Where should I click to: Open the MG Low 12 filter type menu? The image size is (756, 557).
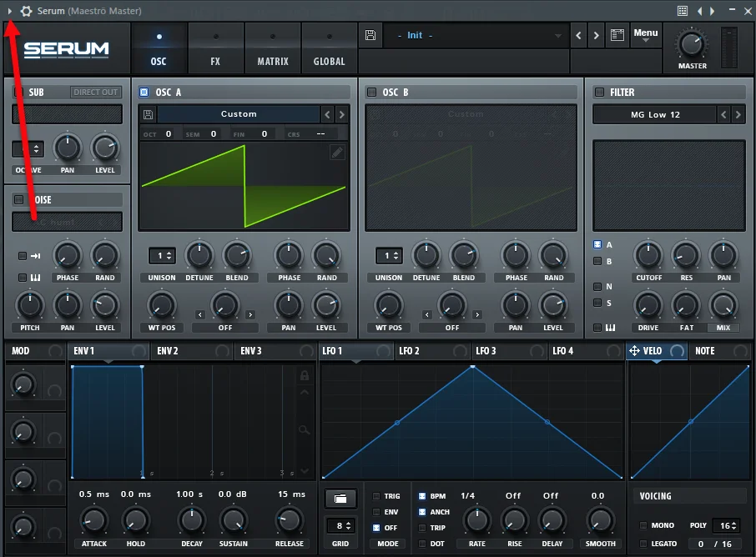coord(655,115)
